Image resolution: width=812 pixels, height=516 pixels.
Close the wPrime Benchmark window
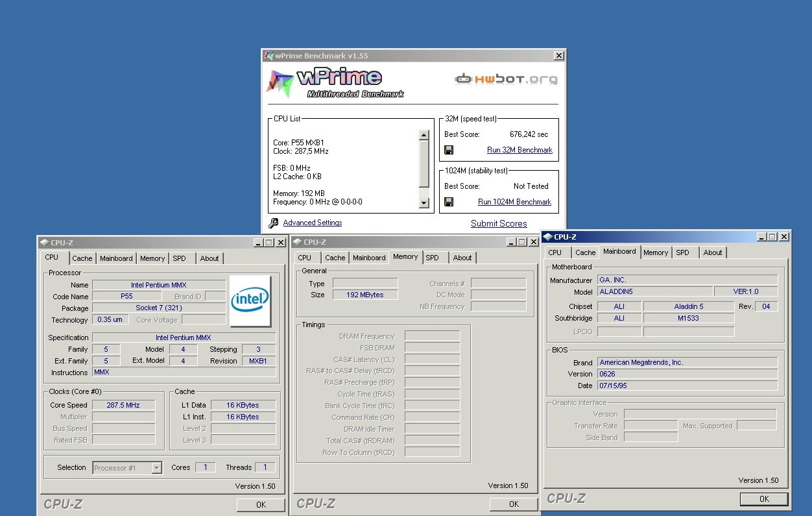(x=558, y=56)
